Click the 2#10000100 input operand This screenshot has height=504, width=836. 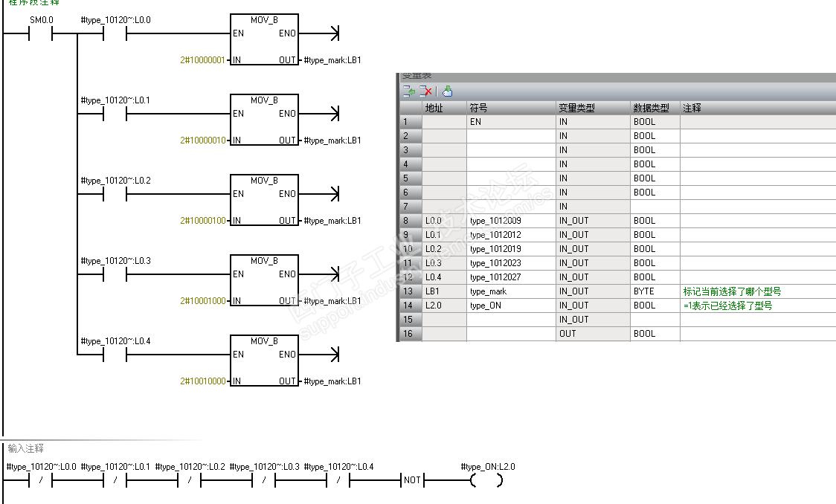tap(202, 221)
